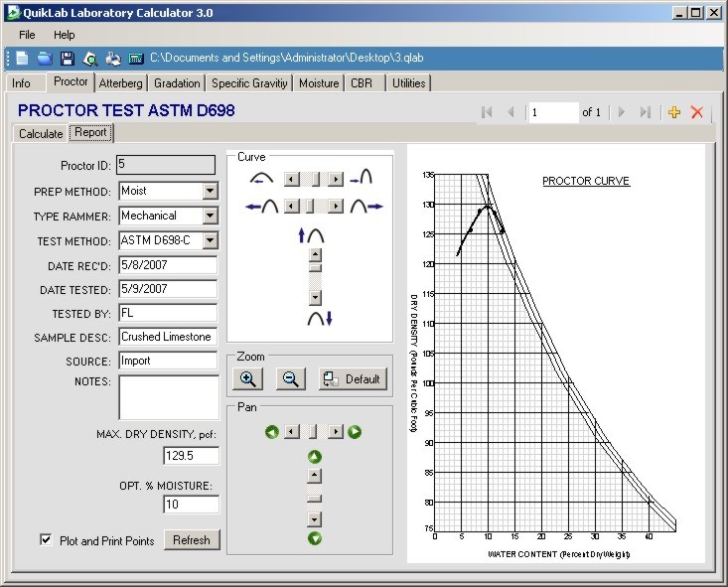The width and height of the screenshot is (728, 587).
Task: Switch to the Atterberg tab
Action: 120,83
